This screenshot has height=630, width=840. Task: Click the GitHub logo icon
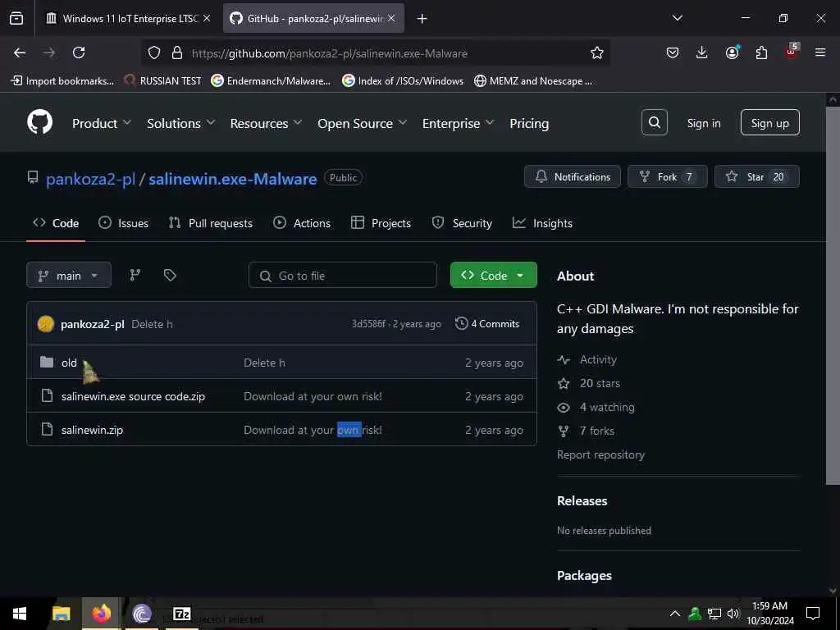click(x=40, y=123)
